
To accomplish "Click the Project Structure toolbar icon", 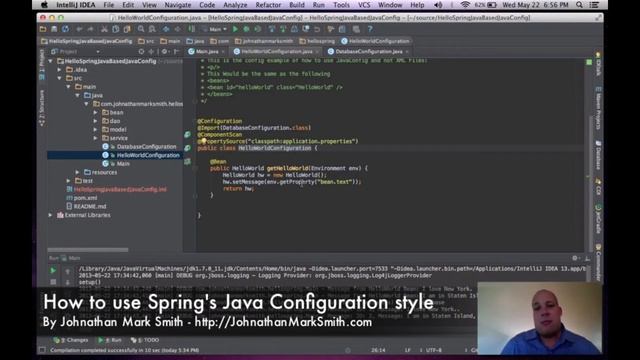I will (342, 29).
